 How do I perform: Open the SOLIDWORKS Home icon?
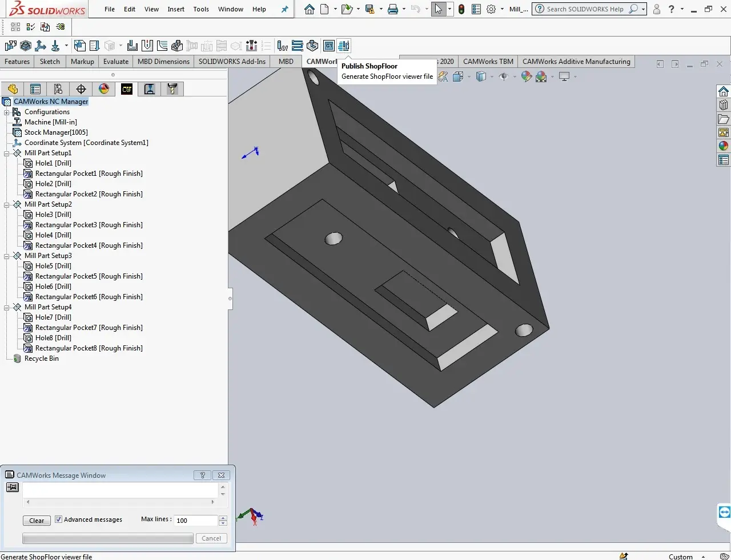(x=309, y=9)
